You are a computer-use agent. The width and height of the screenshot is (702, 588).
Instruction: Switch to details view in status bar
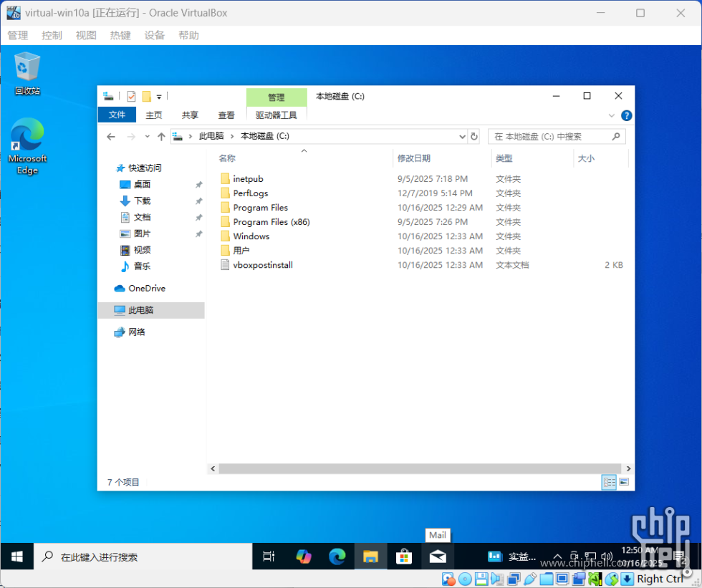[x=609, y=483]
